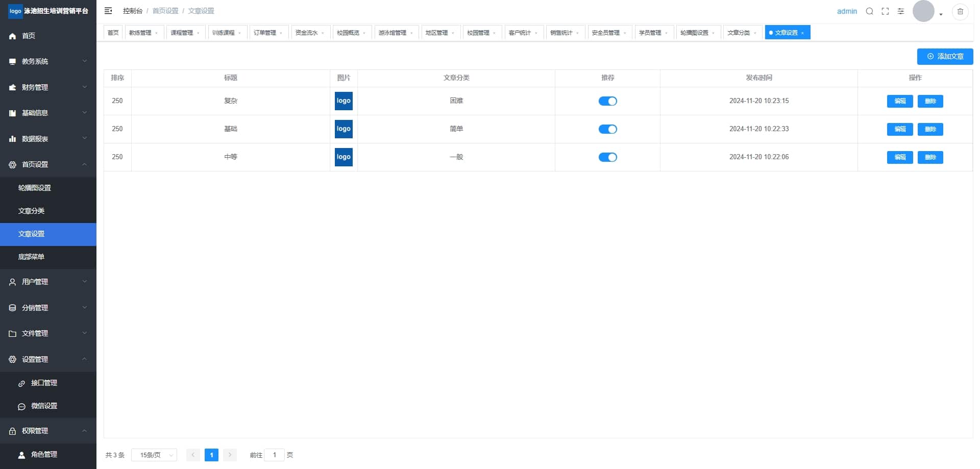This screenshot has height=469, width=980.
Task: Toggle fullscreen mode icon
Action: coord(886,11)
